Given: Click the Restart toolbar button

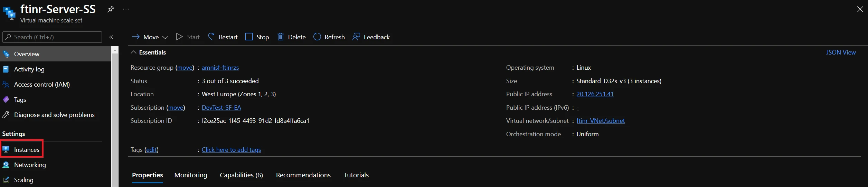Looking at the screenshot, I should pos(223,37).
